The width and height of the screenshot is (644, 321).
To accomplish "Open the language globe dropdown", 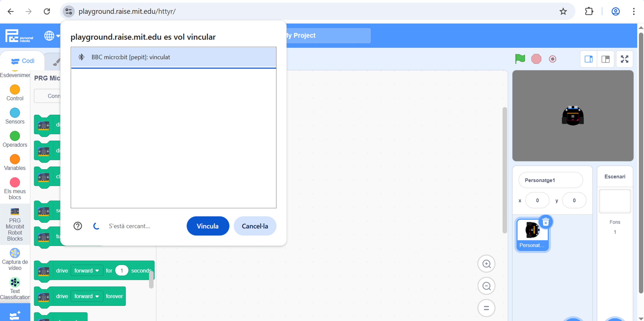I will [52, 36].
